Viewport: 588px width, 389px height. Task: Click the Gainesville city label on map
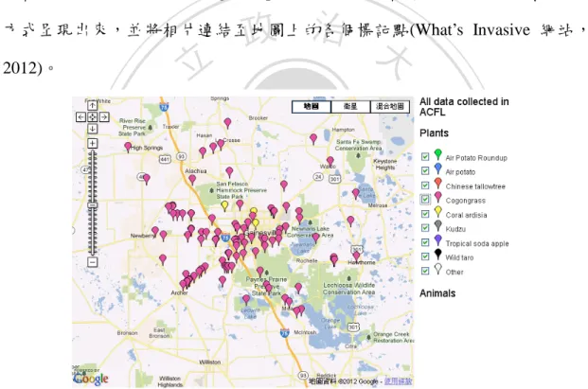point(261,233)
